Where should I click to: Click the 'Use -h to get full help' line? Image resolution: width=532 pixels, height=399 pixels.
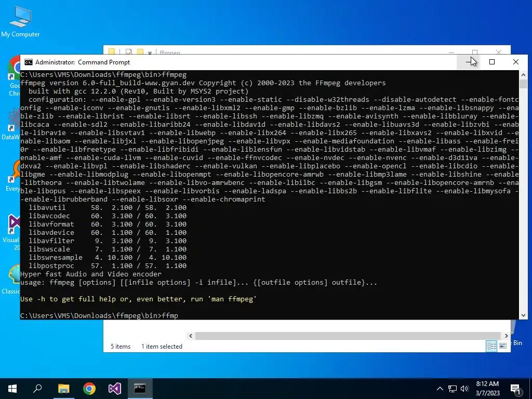[138, 299]
